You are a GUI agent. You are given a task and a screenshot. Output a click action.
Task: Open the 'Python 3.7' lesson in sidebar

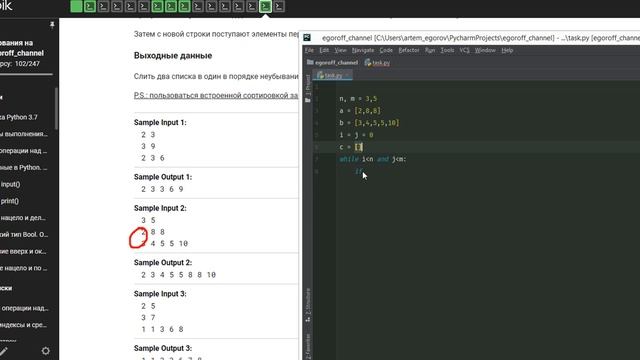click(x=20, y=117)
